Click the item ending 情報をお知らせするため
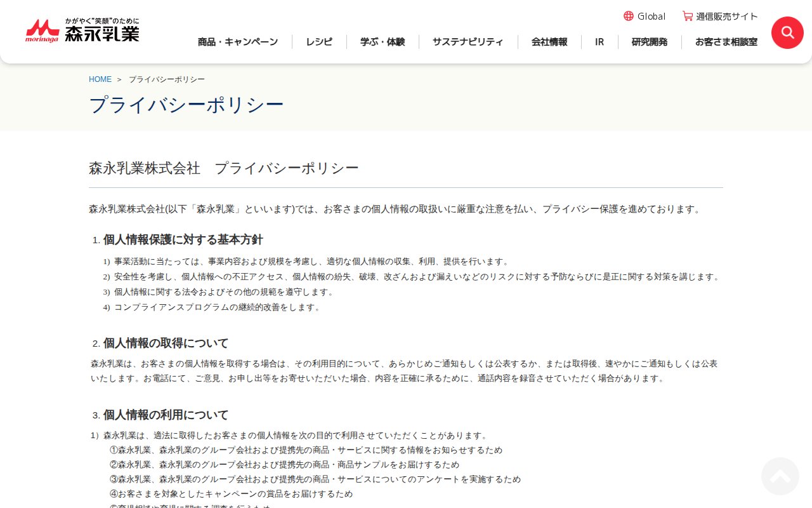This screenshot has height=508, width=812. 306,450
